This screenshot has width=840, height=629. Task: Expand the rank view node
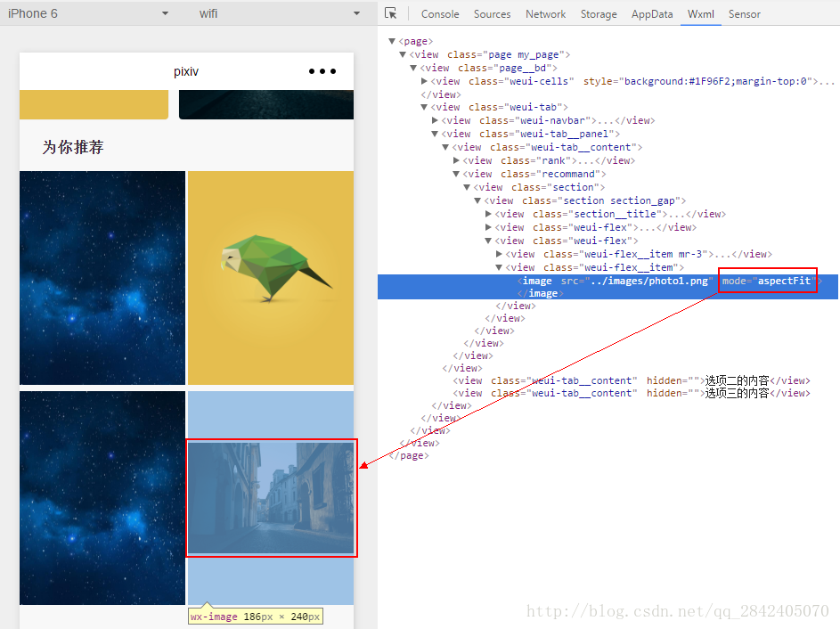point(456,161)
